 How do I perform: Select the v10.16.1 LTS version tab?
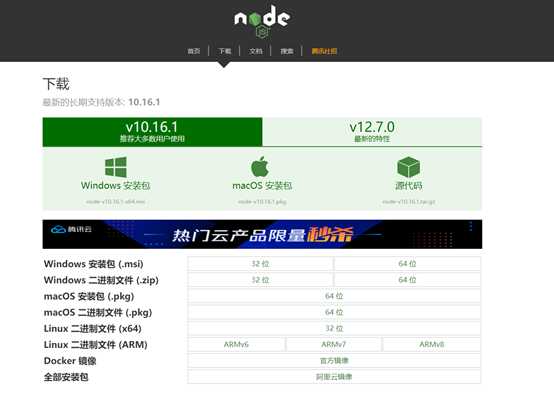152,132
